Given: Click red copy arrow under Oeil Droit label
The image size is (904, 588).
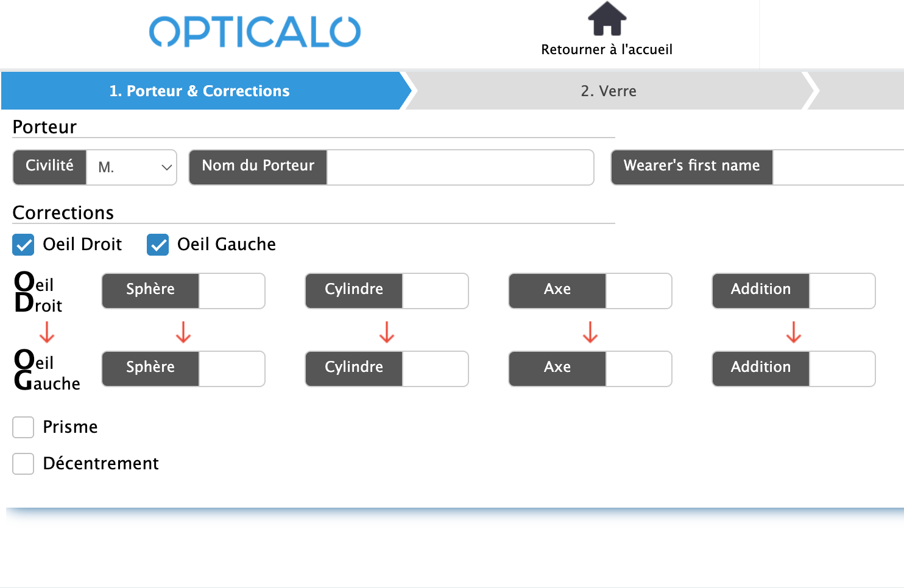Looking at the screenshot, I should click(x=47, y=332).
